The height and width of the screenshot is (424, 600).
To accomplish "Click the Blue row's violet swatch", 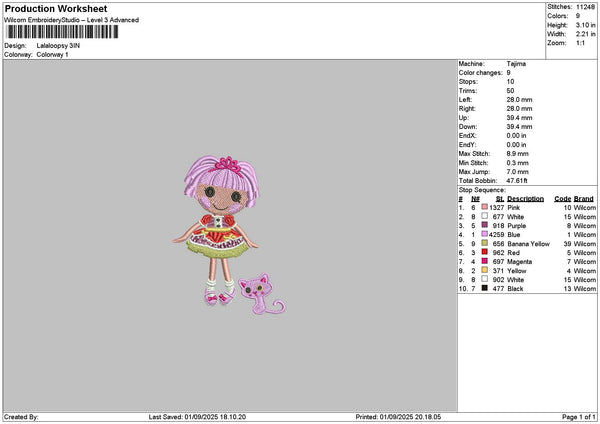I will [484, 234].
